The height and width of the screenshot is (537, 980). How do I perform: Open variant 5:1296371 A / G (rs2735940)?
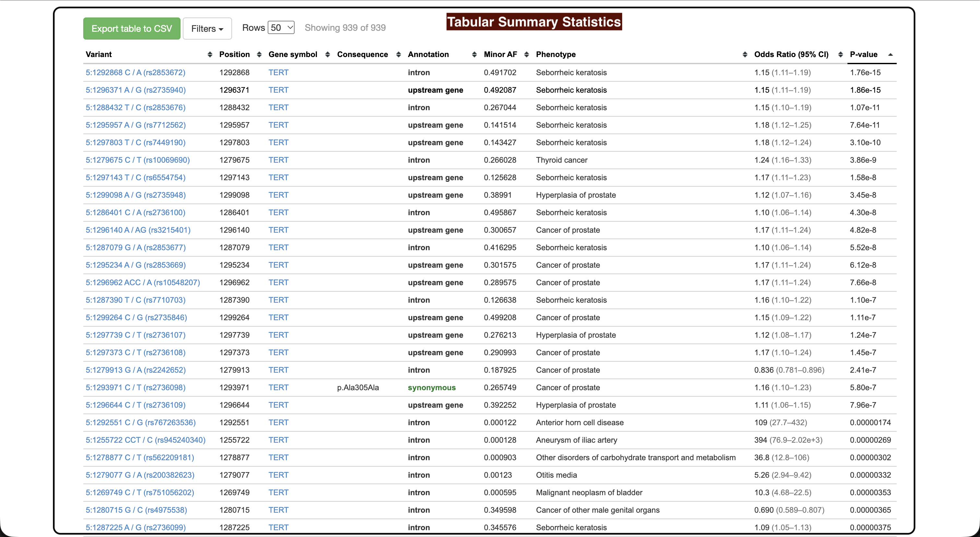point(135,90)
